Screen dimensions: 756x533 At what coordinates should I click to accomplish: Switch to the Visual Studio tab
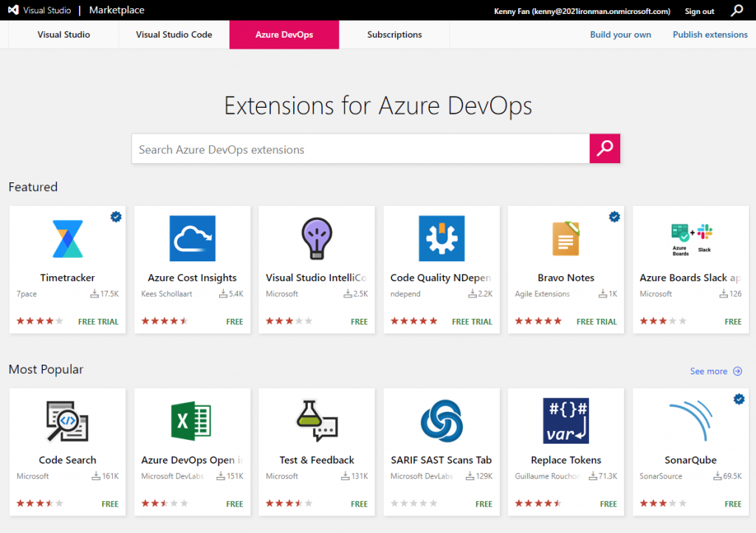click(64, 35)
